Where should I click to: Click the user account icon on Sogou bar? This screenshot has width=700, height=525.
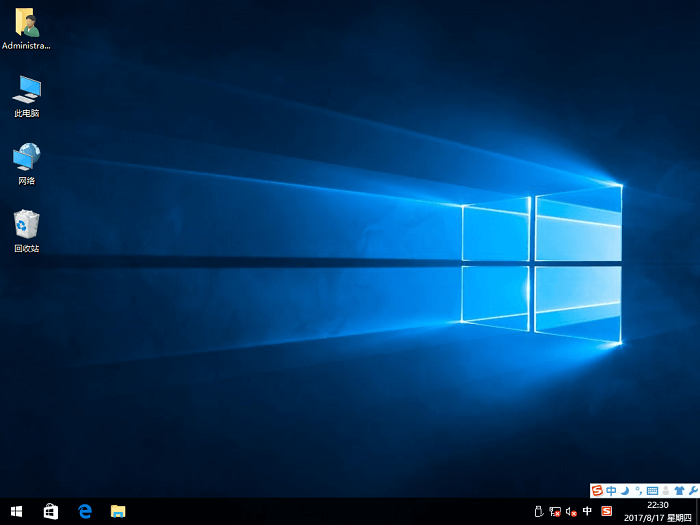click(666, 491)
